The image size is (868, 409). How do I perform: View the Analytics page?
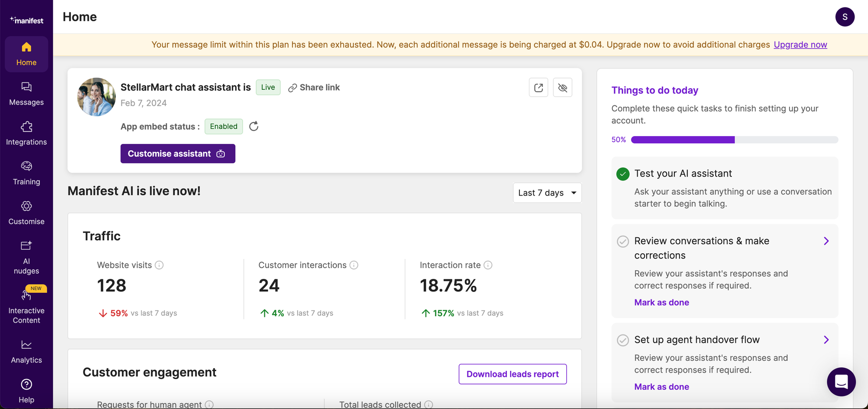[26, 352]
